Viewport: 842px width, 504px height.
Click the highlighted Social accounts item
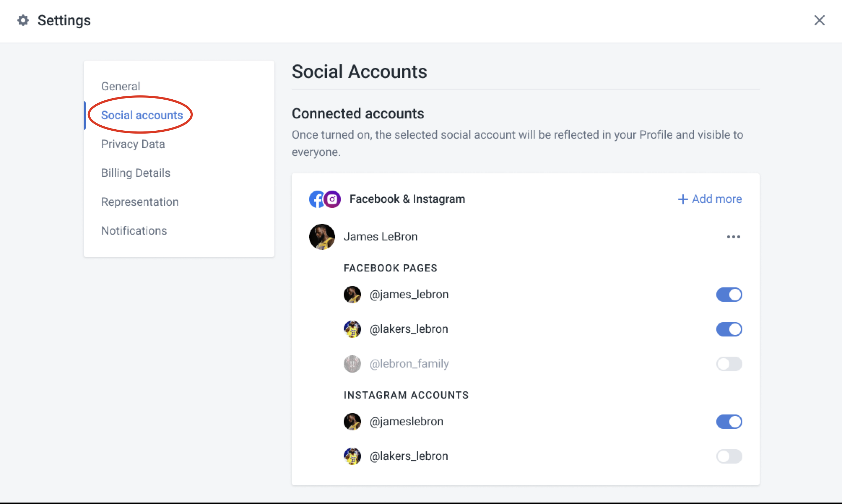pos(142,115)
